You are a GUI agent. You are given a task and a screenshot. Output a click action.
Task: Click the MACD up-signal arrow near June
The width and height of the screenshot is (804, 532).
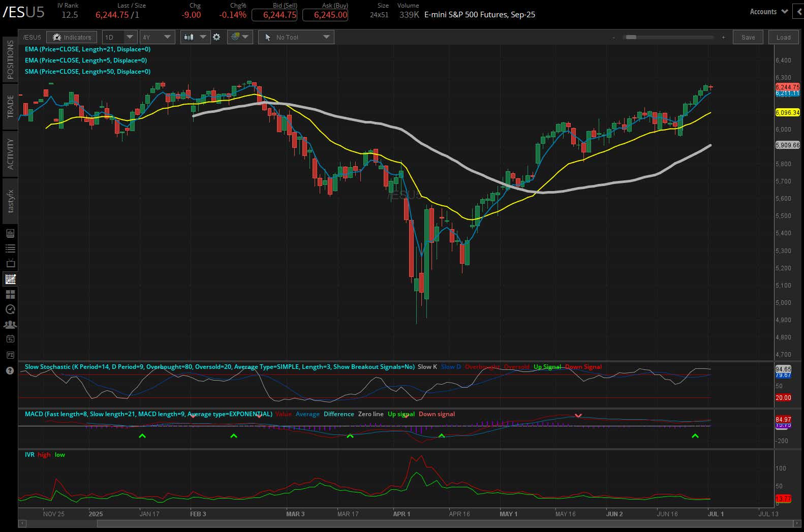point(695,436)
